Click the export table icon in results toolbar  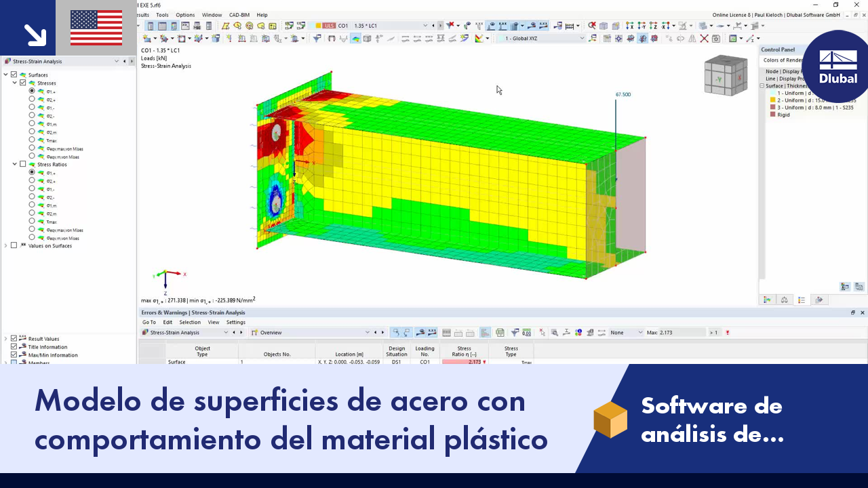tap(500, 333)
